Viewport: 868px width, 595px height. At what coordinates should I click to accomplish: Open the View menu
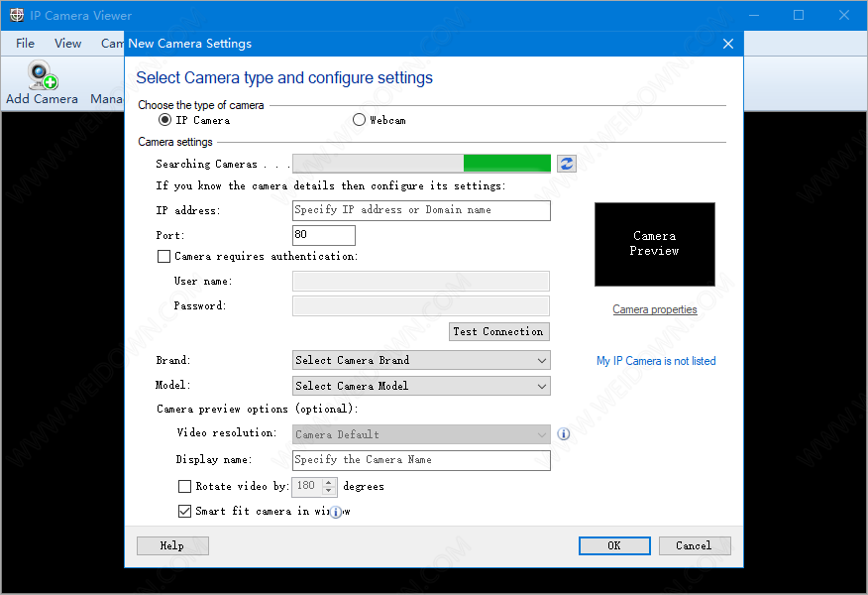pyautogui.click(x=67, y=44)
